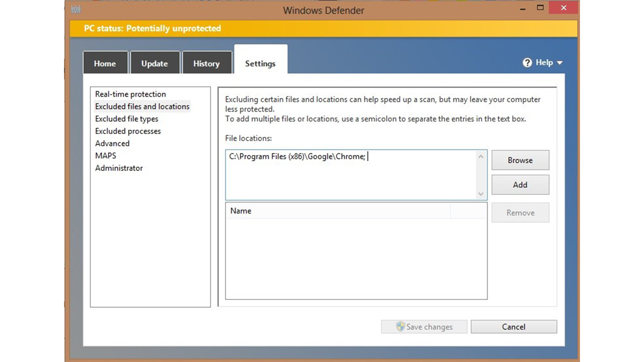This screenshot has width=644, height=362.
Task: Click the Windows Defender title bar icon
Action: [76, 9]
